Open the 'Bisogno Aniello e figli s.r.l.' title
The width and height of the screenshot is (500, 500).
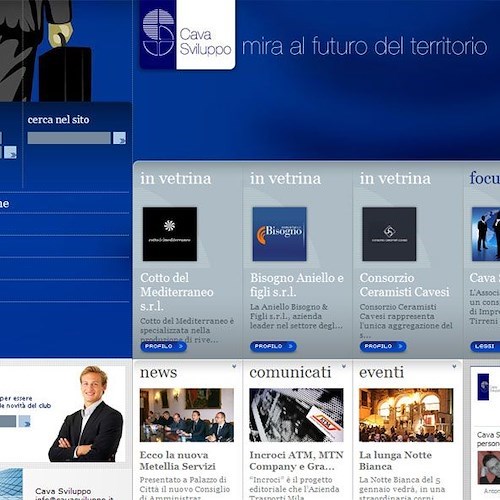pos(297,285)
